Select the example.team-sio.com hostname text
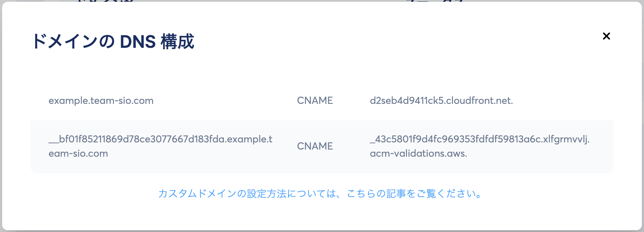Viewport: 644px width, 232px height. click(x=101, y=101)
